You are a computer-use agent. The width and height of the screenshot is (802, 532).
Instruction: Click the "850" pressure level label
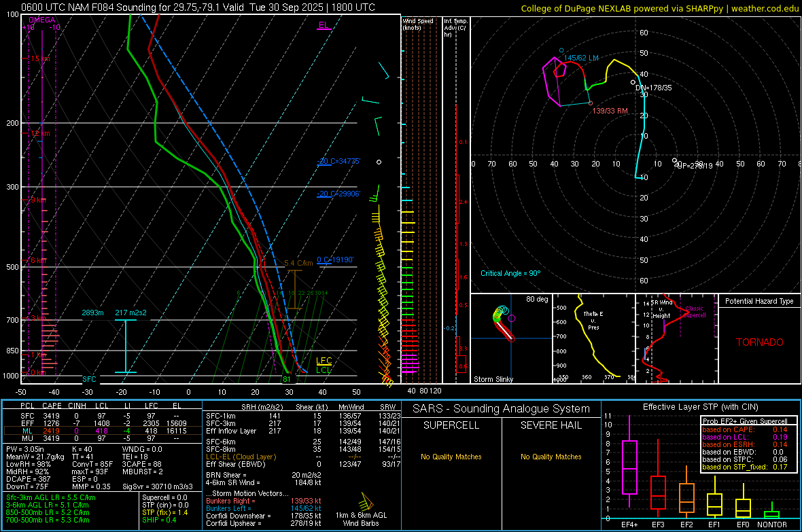pos(12,351)
